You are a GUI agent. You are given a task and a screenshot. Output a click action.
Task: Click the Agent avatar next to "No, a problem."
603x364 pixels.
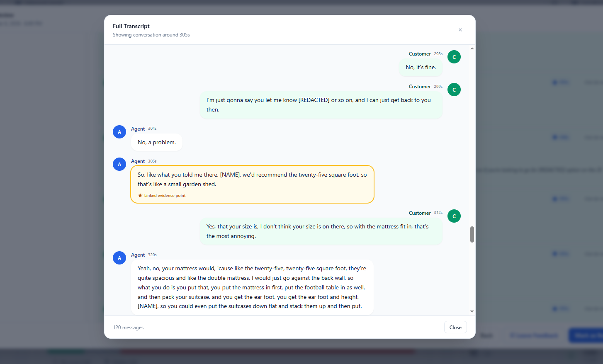click(119, 131)
